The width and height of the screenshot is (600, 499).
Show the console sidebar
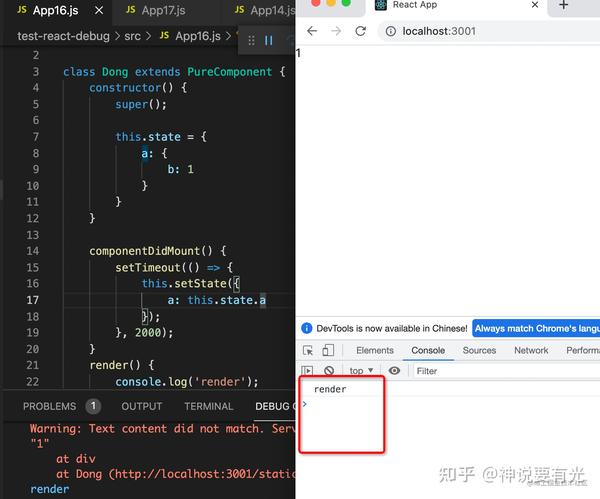click(x=307, y=370)
